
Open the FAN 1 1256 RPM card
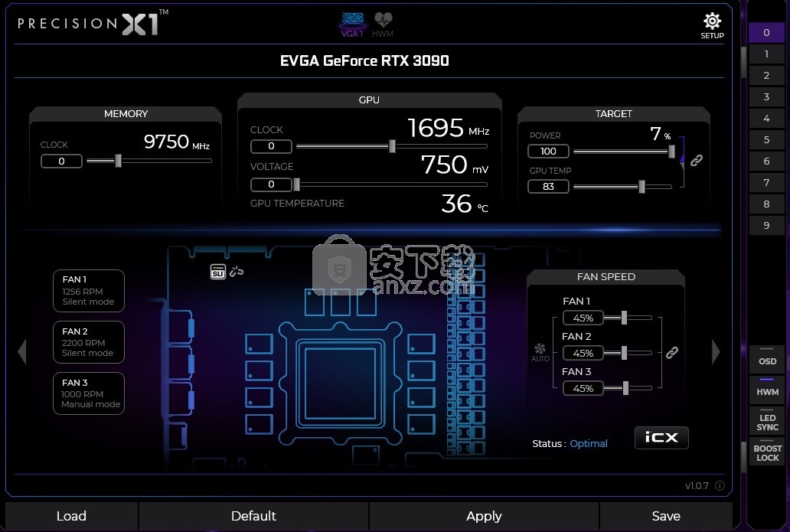pos(89,291)
